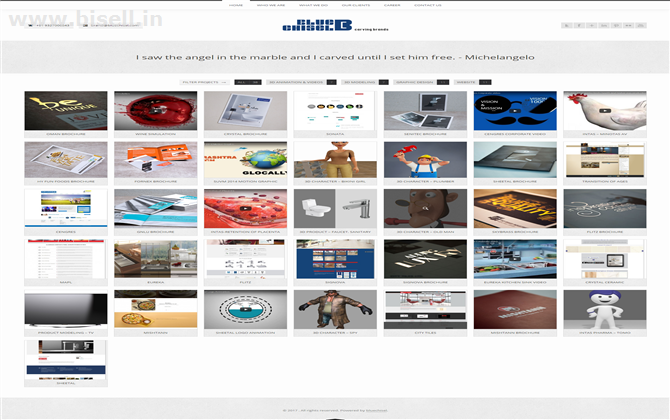The image size is (670, 420).
Task: Click 'Filter Projects' label
Action: coord(204,82)
